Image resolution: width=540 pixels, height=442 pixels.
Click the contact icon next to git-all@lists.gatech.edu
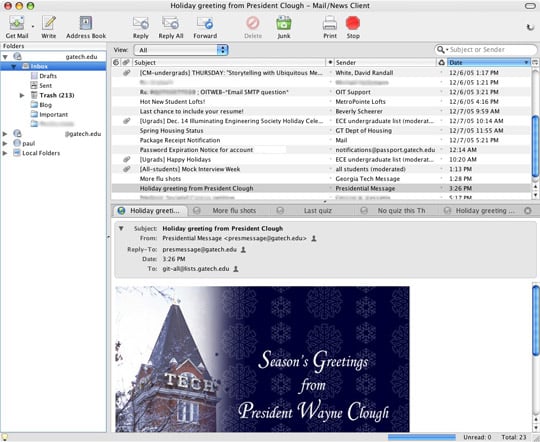[236, 269]
